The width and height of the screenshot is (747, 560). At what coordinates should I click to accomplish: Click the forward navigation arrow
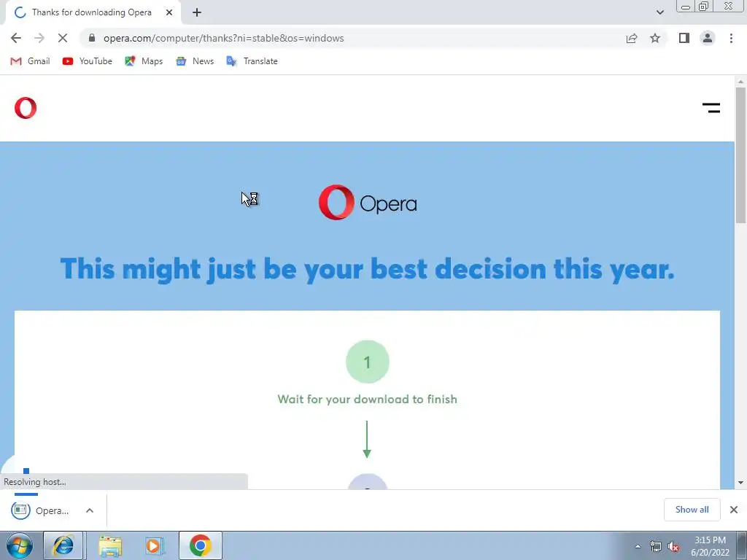(x=39, y=38)
